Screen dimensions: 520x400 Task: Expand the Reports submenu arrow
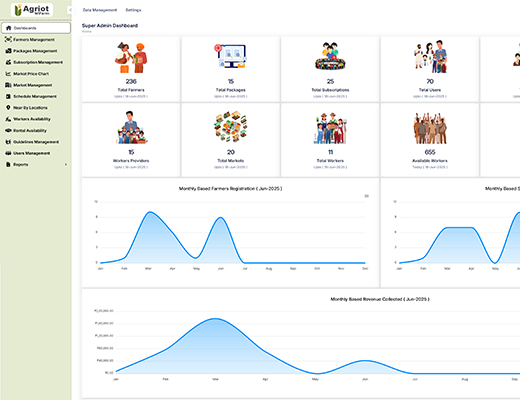(x=66, y=165)
